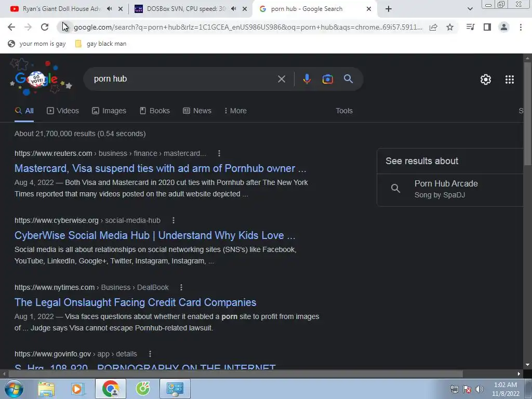The image size is (532, 399).
Task: Click the Google Go Vote doodle logo
Action: point(41,78)
